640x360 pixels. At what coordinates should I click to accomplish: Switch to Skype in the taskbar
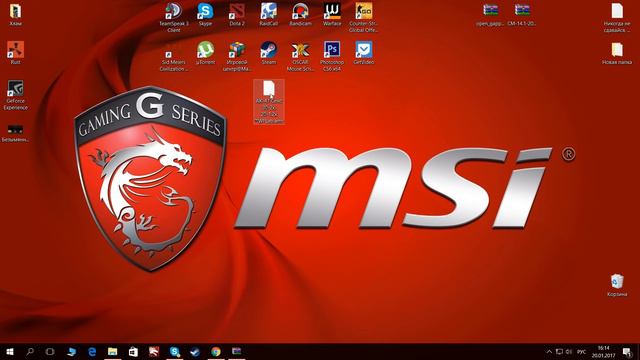pyautogui.click(x=175, y=351)
